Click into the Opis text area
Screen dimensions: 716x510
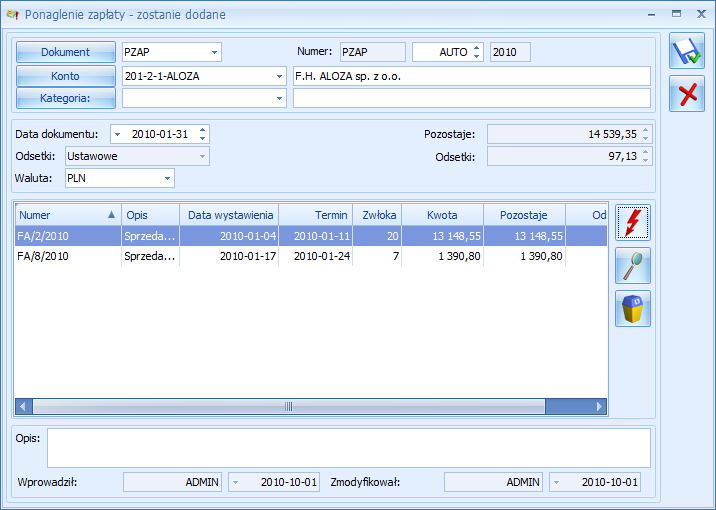click(349, 448)
